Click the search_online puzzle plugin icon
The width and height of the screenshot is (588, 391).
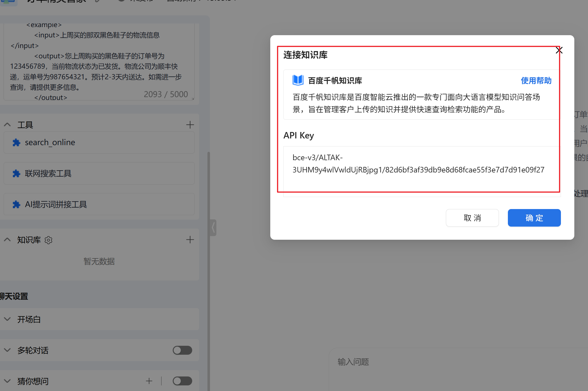point(16,143)
